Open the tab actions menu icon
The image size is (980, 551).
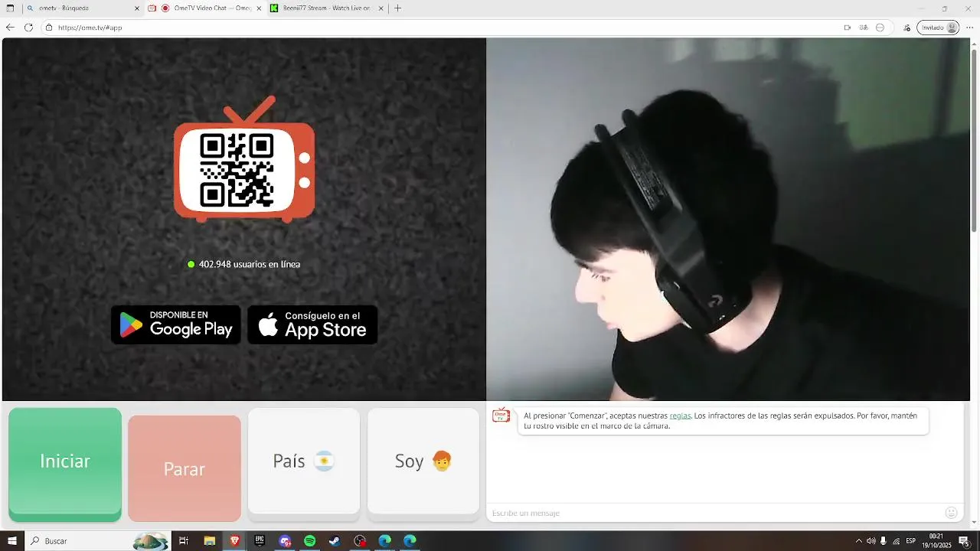10,8
